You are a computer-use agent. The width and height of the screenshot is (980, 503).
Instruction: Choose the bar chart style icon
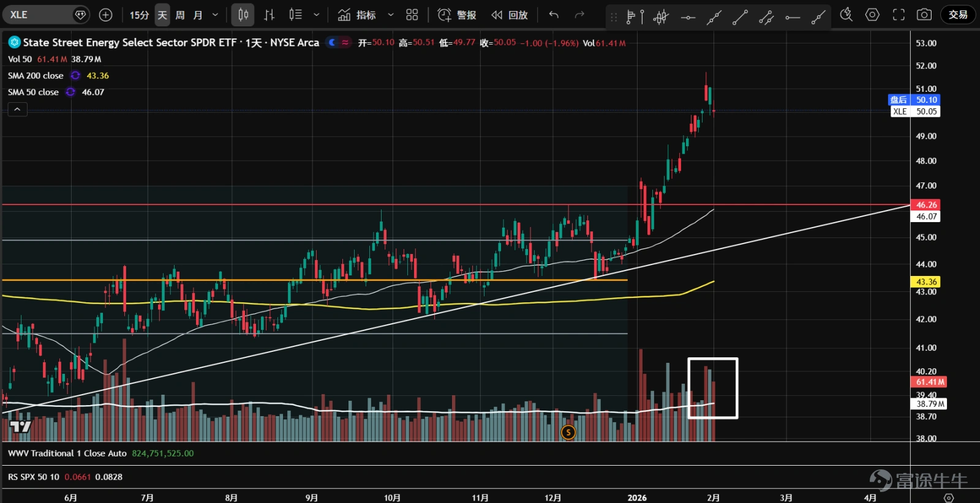coord(269,15)
